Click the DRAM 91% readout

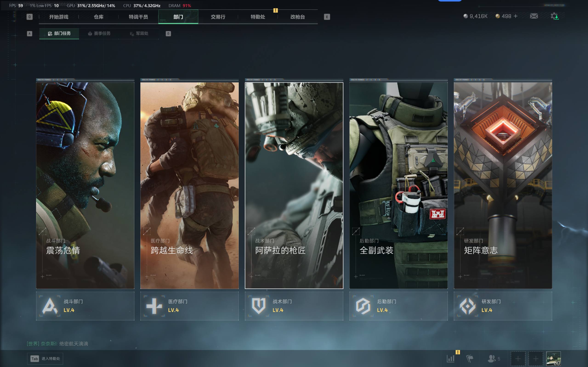(179, 6)
